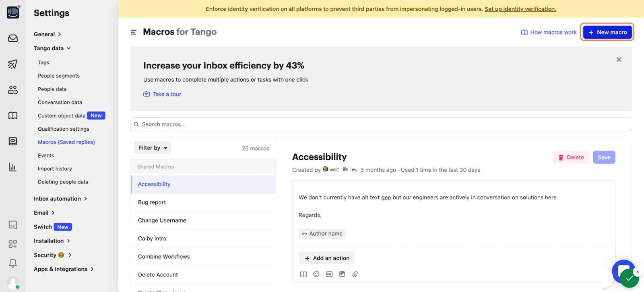644x292 pixels.
Task: Collapse the Tango data section
Action: [52, 48]
